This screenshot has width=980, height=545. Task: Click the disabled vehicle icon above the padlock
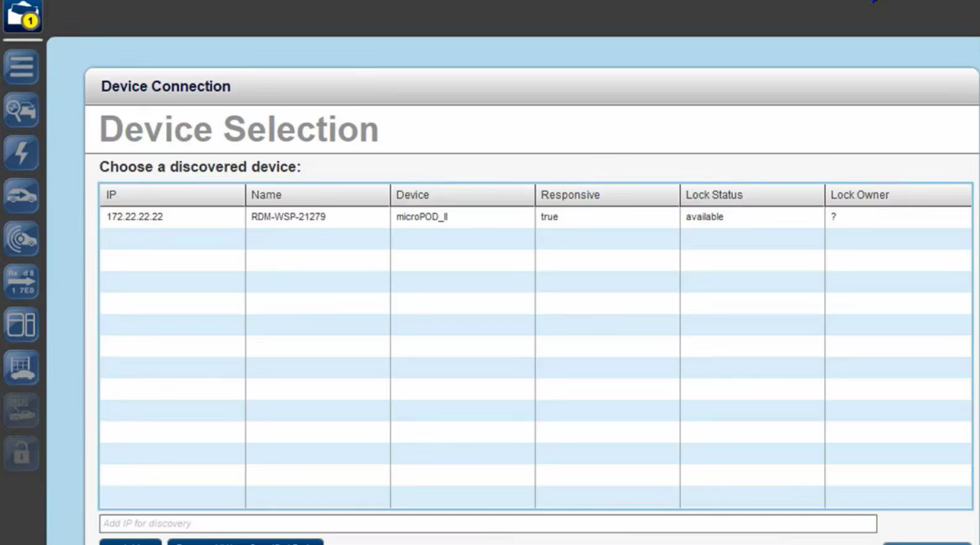pos(21,410)
